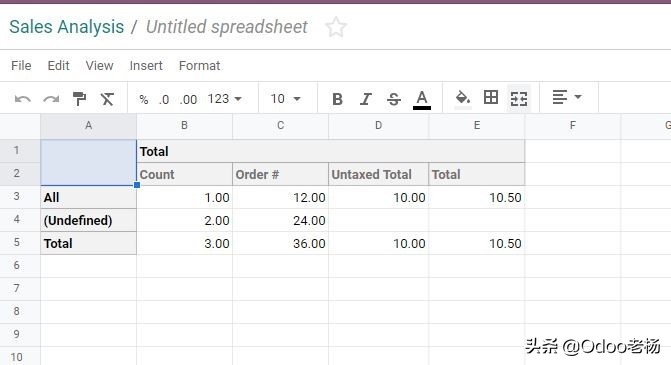Select column C header
This screenshot has height=365, width=671.
click(280, 126)
